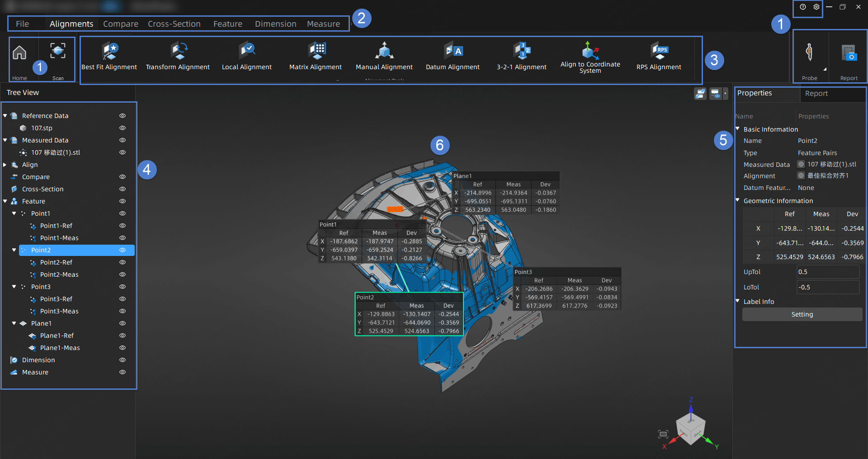This screenshot has width=868, height=459.
Task: Go to Home screen icon
Action: click(x=19, y=53)
